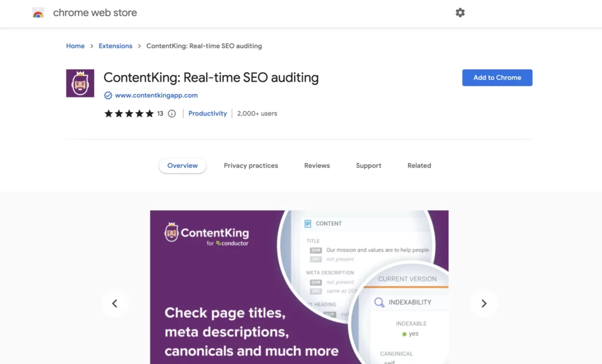Navigate to Home breadcrumb
Viewport: 602px width, 364px height.
[x=75, y=46]
